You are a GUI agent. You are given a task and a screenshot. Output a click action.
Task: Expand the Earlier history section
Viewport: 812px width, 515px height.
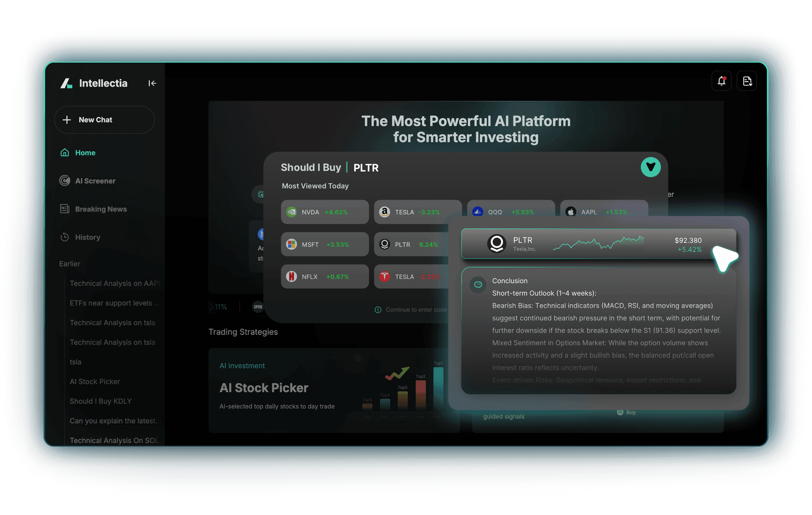pos(69,264)
